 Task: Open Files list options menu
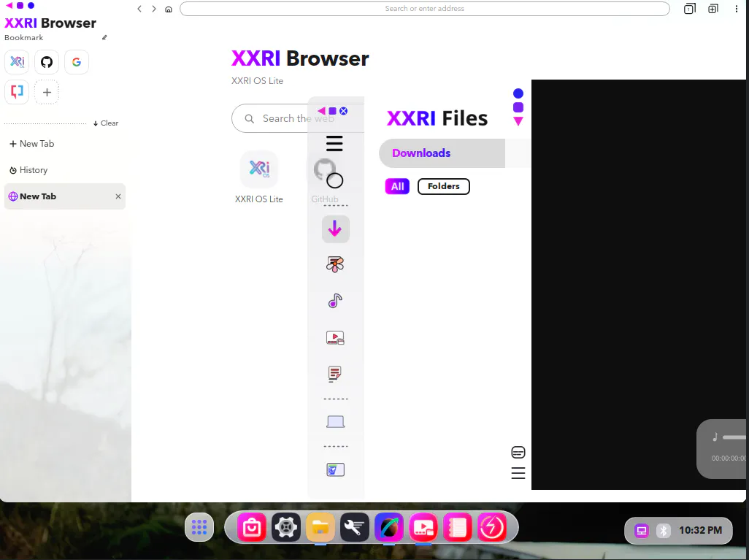(518, 473)
